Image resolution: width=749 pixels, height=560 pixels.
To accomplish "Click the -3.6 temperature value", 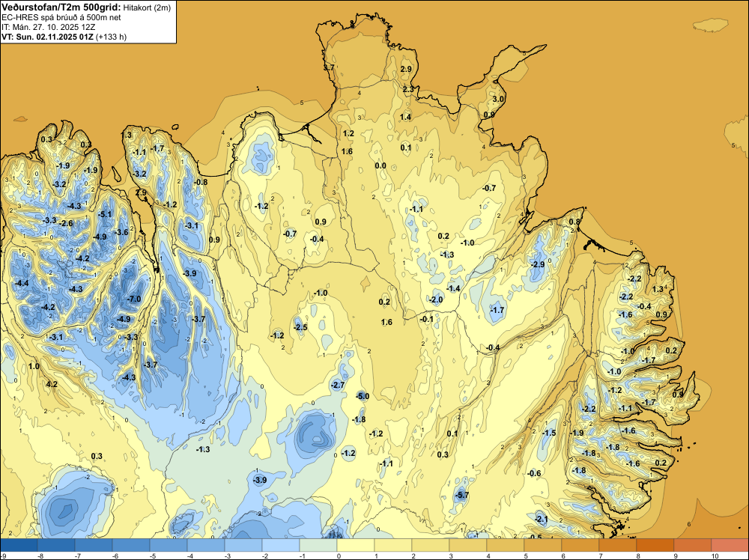I will 121,232.
